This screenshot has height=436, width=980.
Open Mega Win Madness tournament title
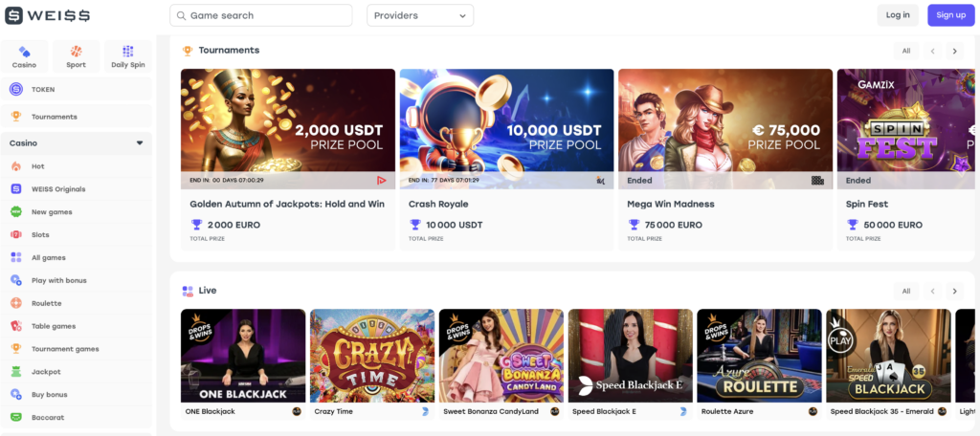coord(671,205)
